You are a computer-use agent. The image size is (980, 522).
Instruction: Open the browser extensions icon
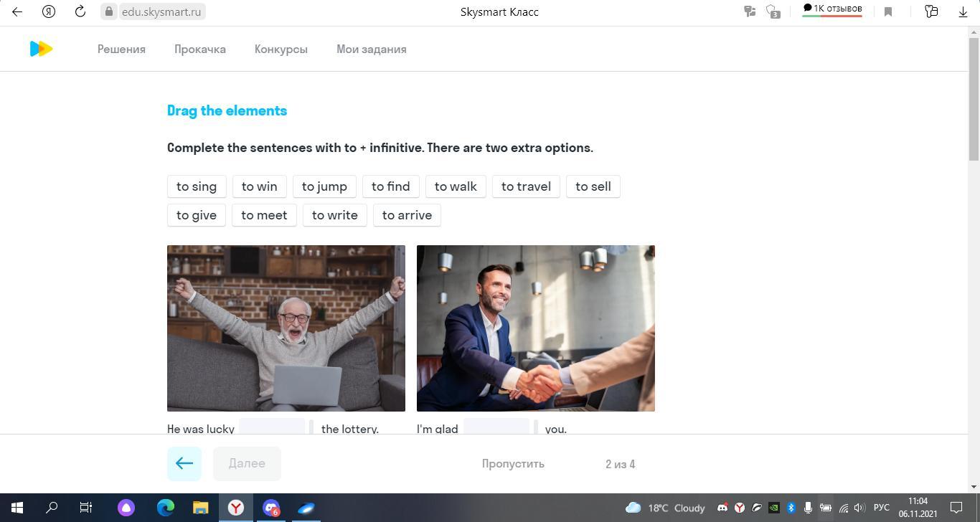coord(931,11)
